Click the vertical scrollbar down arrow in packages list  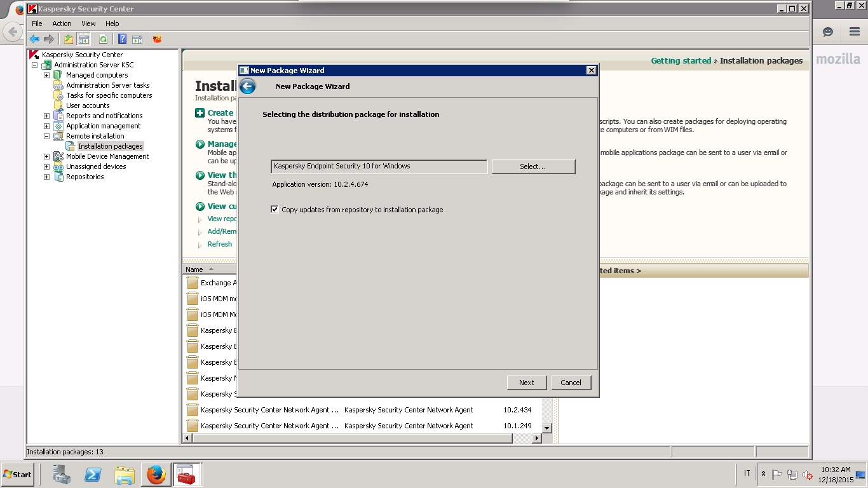[547, 429]
